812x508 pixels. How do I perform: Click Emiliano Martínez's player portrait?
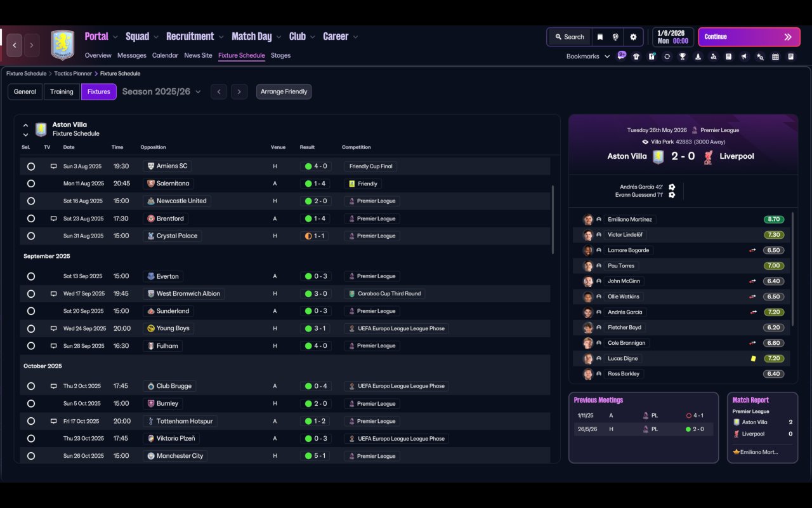[x=588, y=220]
